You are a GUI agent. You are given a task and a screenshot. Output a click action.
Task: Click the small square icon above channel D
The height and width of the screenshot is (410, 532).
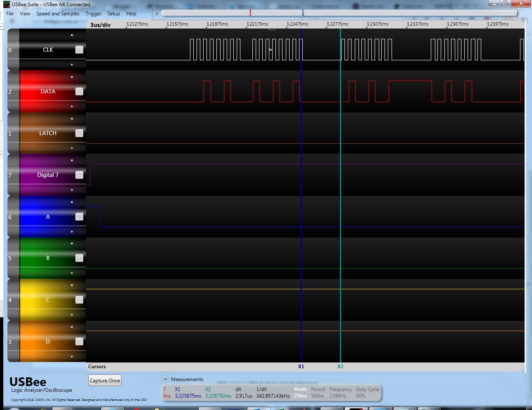(72, 327)
